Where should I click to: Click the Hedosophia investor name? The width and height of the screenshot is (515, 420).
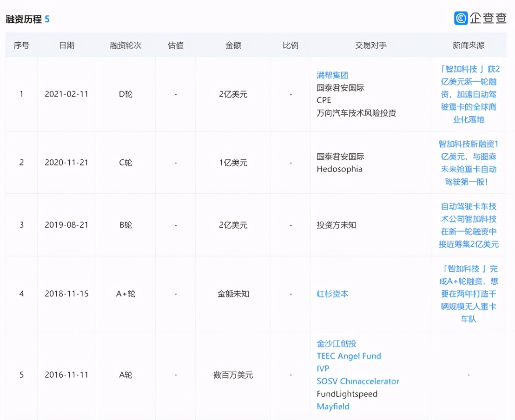pos(339,169)
